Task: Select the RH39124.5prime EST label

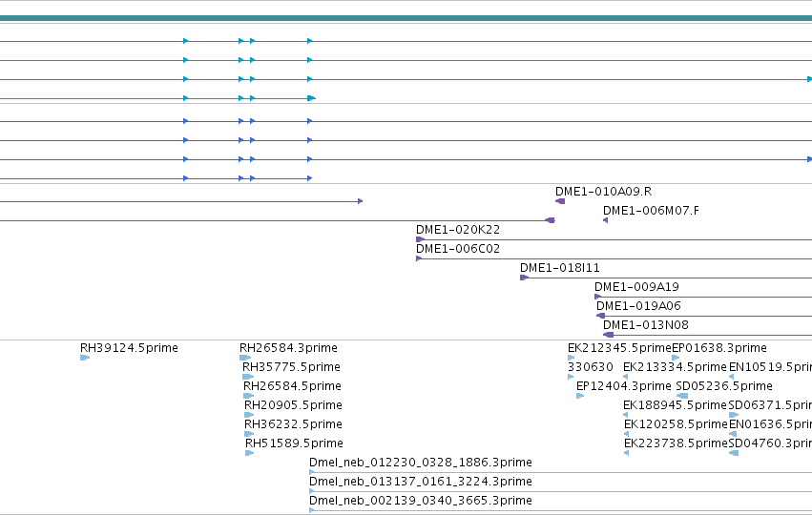Action: [x=129, y=348]
